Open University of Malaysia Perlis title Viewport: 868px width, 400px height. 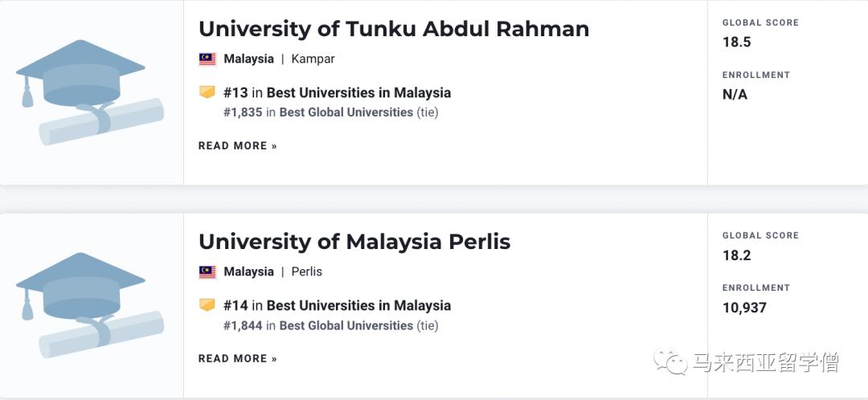point(354,242)
